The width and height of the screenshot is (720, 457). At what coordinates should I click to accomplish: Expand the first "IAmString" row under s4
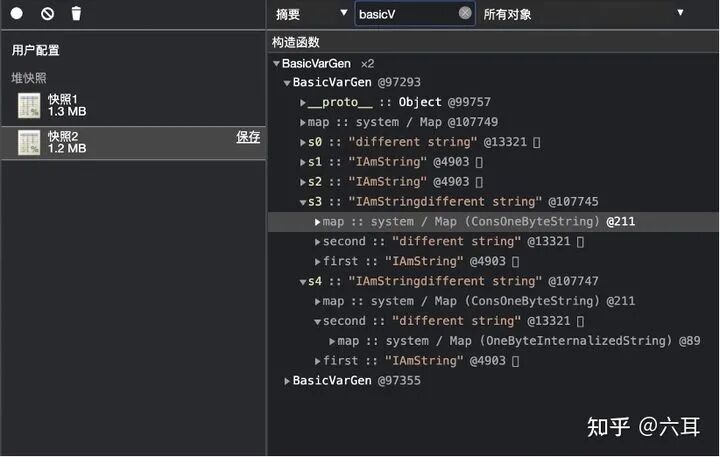coord(317,361)
